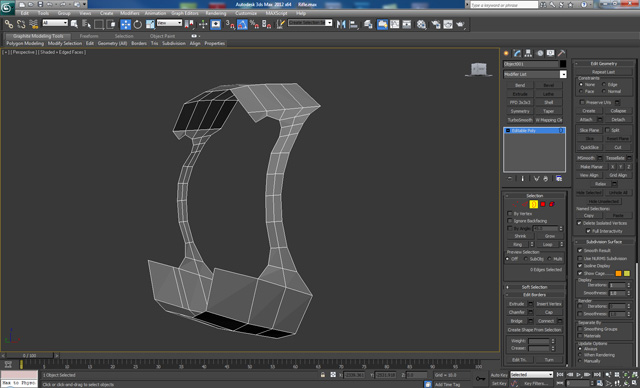Open the Material Editor icon
Screen dimensions: 640x388
point(422,24)
